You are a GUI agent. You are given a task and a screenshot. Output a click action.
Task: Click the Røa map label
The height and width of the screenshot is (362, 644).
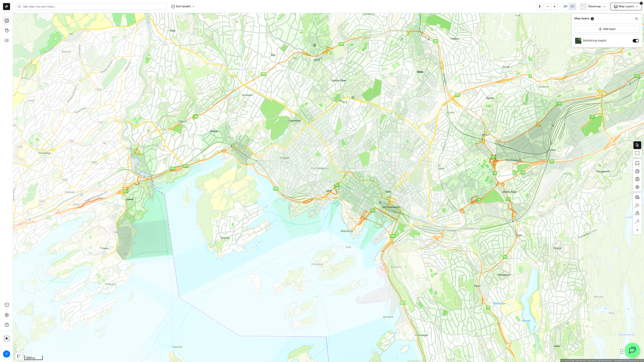pos(173,31)
